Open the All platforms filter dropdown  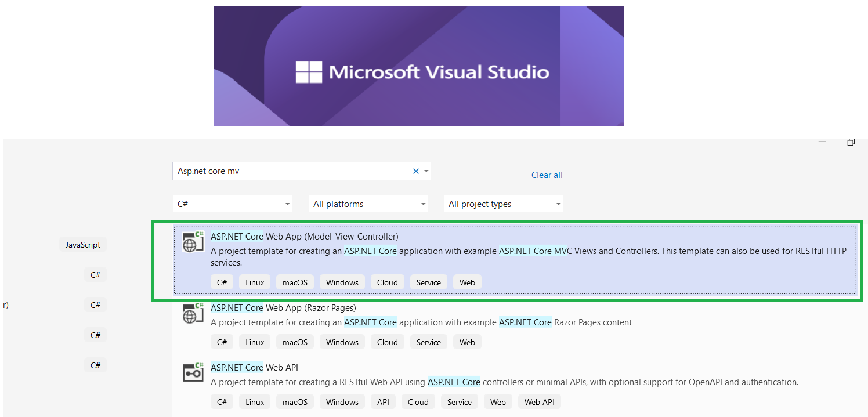[368, 204]
